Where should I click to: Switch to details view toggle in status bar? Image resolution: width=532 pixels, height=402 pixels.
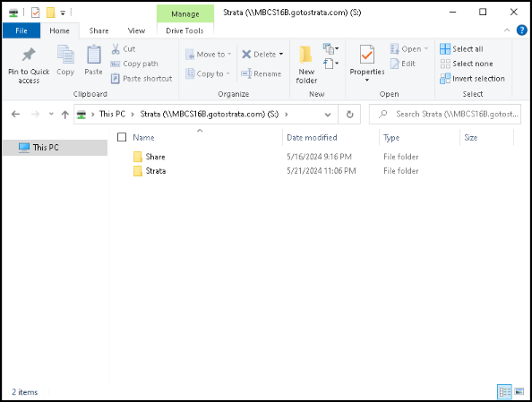point(504,392)
